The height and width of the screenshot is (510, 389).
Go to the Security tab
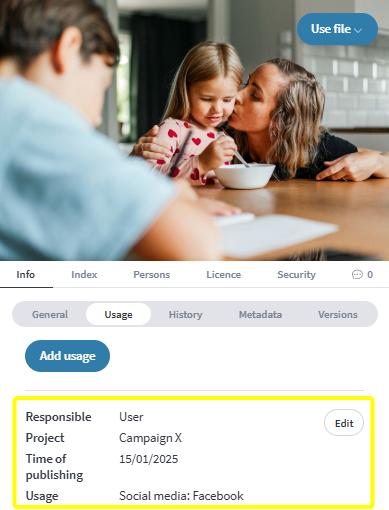click(x=296, y=275)
